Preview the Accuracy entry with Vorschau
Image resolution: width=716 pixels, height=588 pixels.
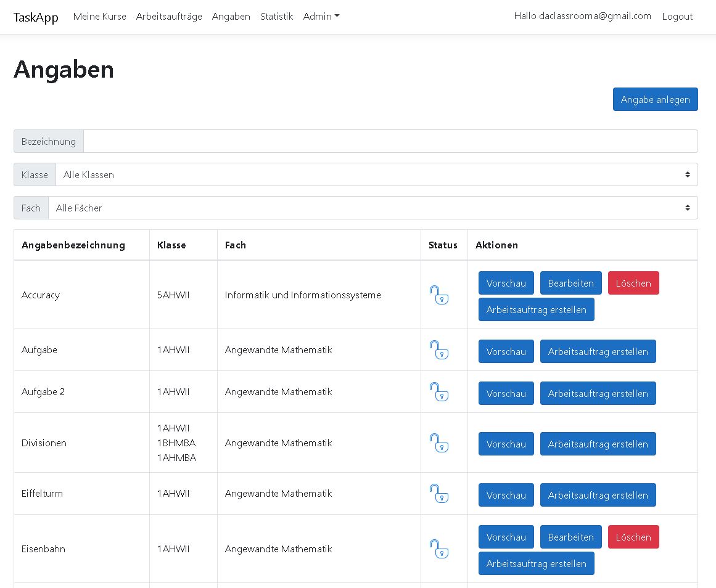pos(506,283)
